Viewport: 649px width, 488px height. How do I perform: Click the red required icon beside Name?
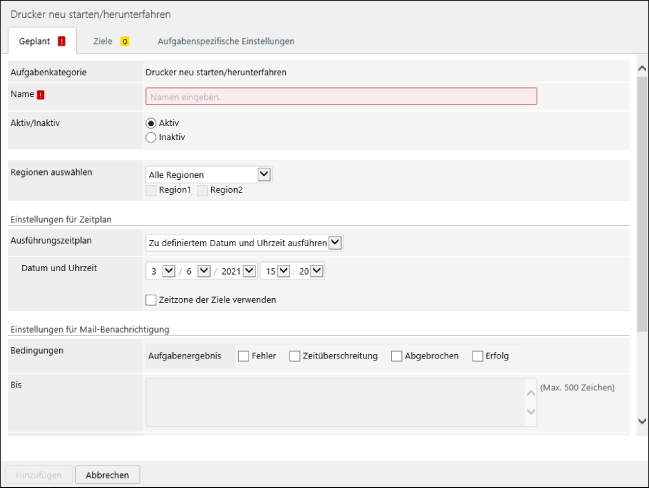click(x=41, y=94)
